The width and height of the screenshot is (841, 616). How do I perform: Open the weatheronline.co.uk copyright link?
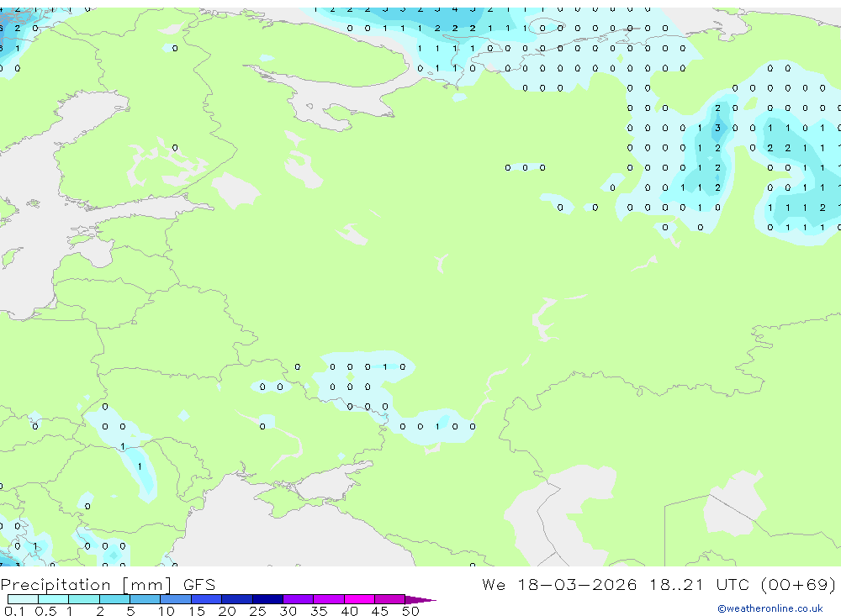770,608
